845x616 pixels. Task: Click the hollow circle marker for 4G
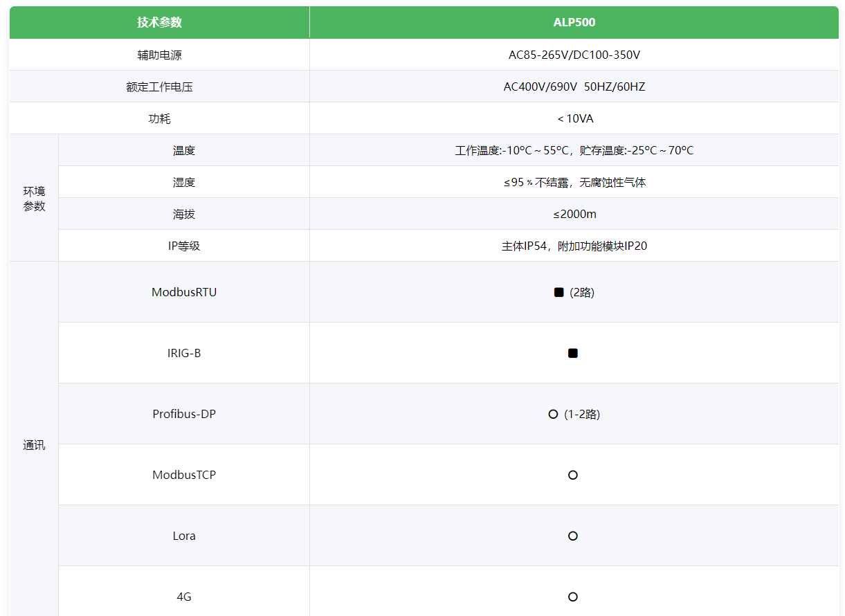(x=572, y=597)
